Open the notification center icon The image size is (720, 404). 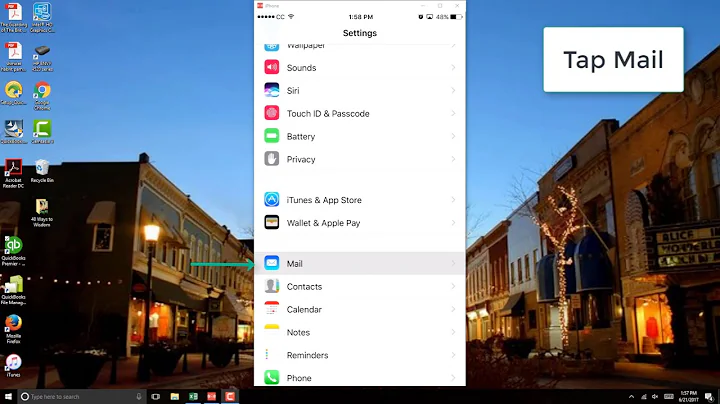(709, 397)
